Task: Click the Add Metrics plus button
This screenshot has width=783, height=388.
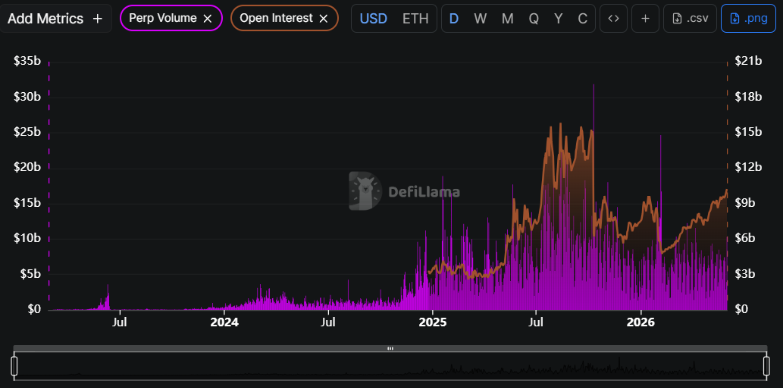Action: pos(55,19)
